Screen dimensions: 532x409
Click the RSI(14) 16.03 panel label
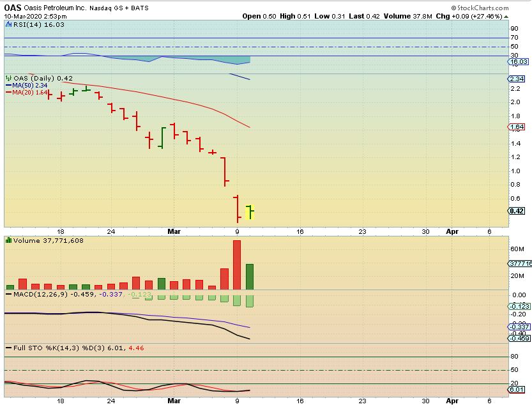point(39,24)
